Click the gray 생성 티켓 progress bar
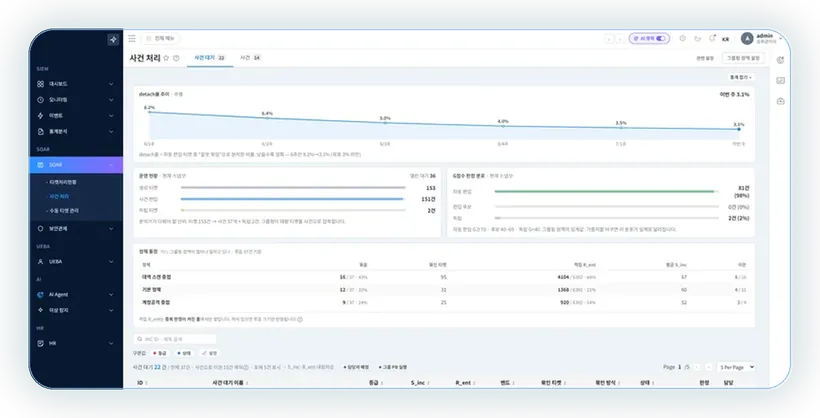This screenshot has height=418, width=820. [293, 187]
